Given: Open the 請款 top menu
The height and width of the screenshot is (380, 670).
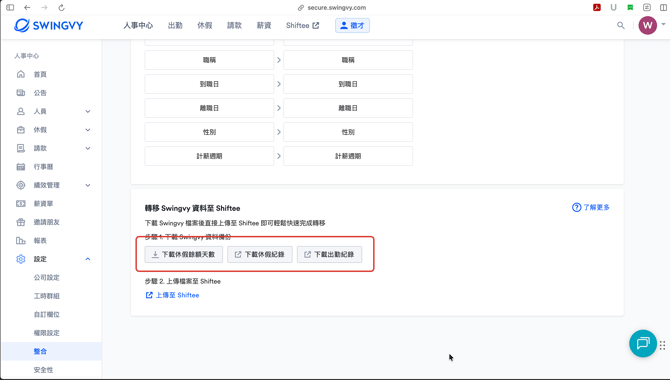Looking at the screenshot, I should pos(234,26).
